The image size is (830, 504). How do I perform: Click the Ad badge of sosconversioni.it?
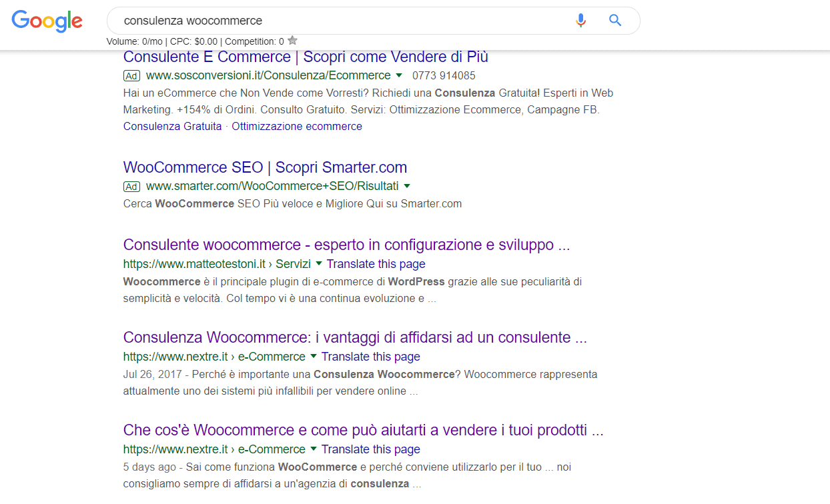[131, 76]
